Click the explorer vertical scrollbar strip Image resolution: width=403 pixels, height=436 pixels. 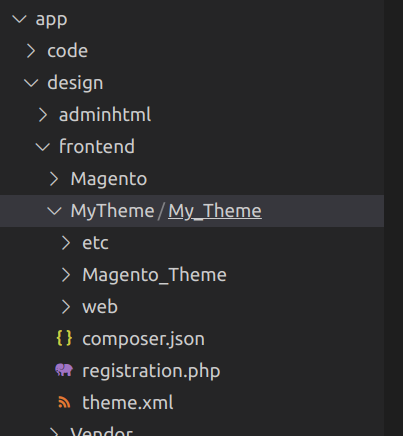(x=393, y=218)
